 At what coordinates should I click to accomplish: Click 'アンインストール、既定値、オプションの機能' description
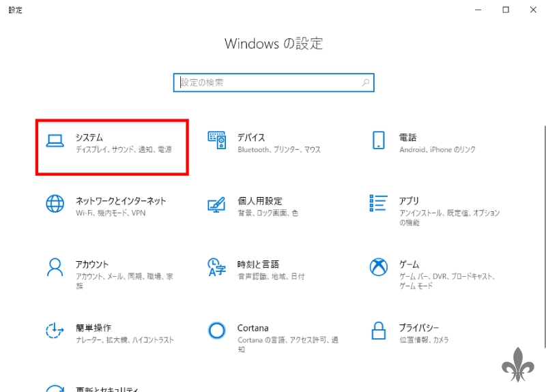click(449, 217)
